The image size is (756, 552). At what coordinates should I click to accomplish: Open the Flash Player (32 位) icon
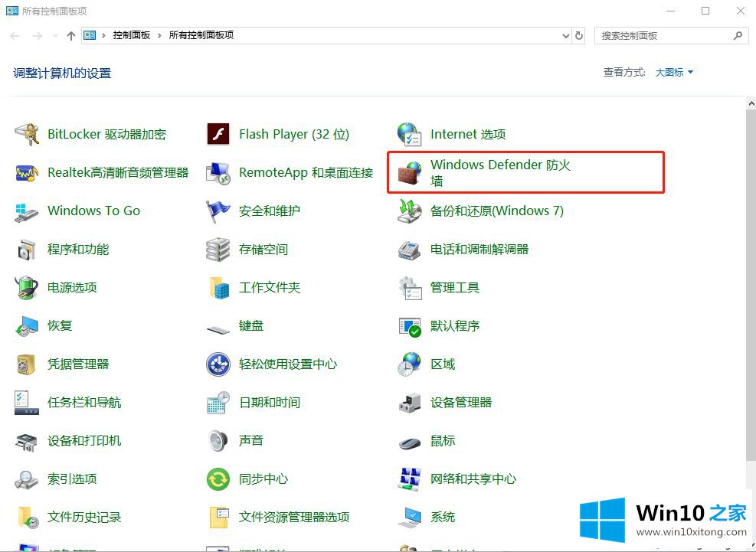pos(218,134)
